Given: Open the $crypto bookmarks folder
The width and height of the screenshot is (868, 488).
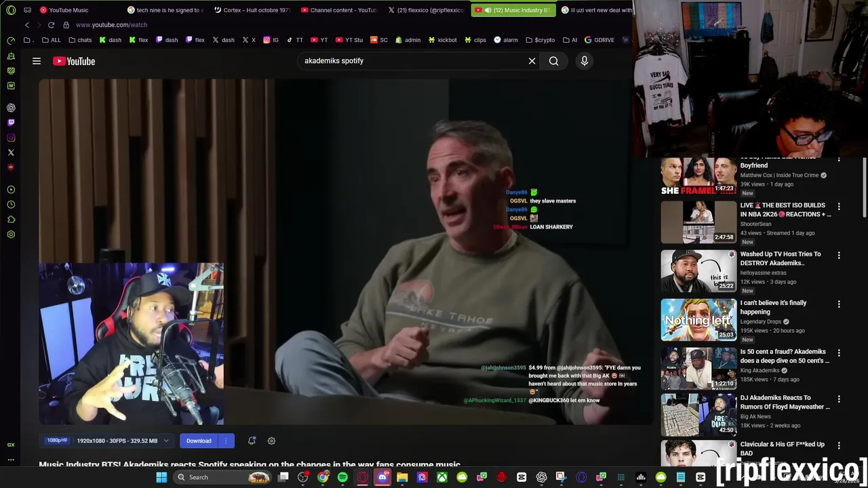Looking at the screenshot, I should [540, 40].
